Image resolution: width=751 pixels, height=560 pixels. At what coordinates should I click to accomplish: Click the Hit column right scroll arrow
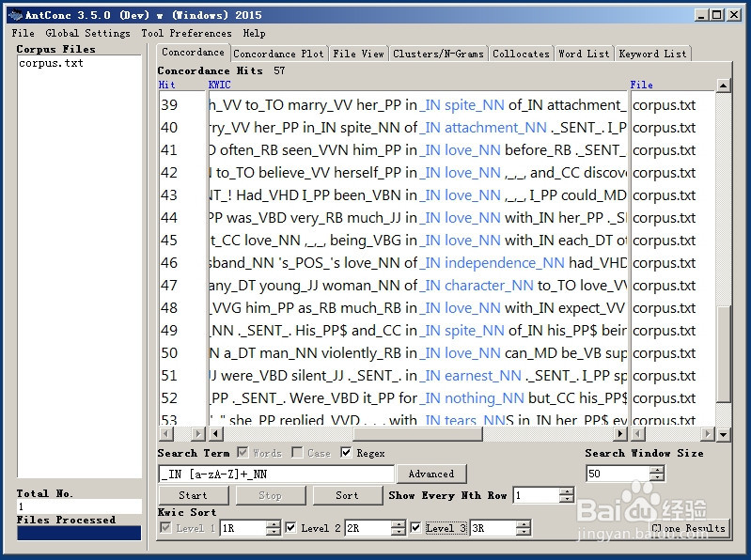[x=197, y=434]
